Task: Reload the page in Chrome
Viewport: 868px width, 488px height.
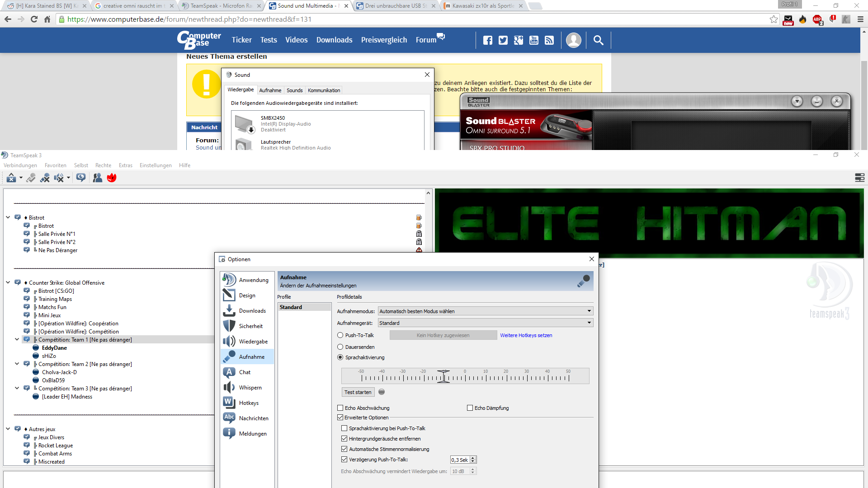Action: [34, 19]
